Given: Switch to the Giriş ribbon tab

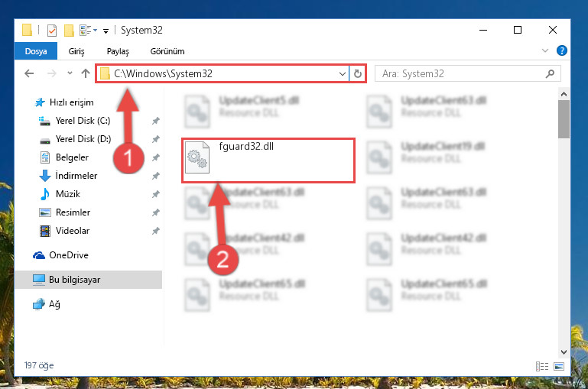Looking at the screenshot, I should point(76,51).
